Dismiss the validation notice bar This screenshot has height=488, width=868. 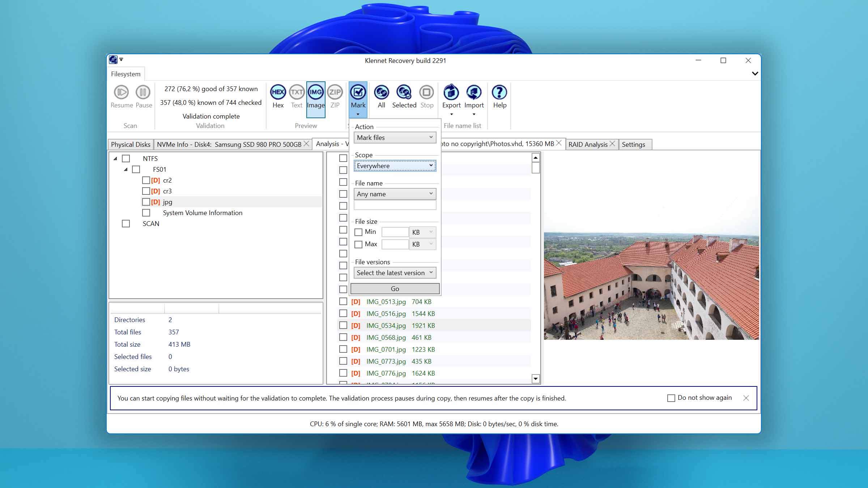746,398
